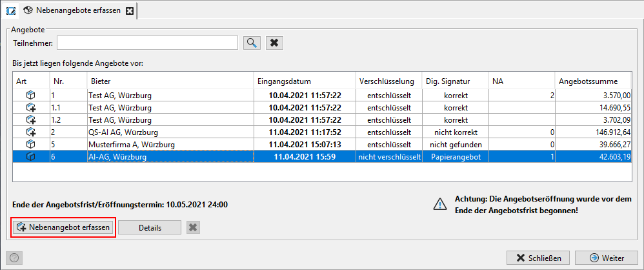Click the Schließen button

[538, 258]
